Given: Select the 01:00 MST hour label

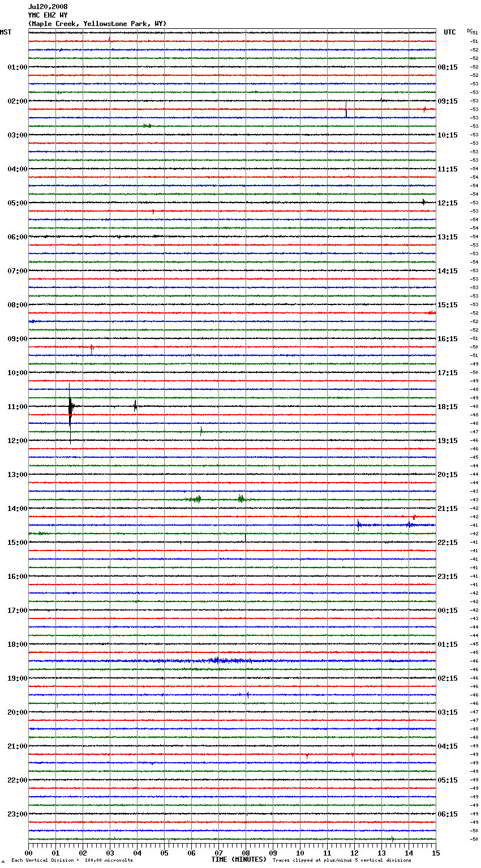Looking at the screenshot, I should pos(17,67).
